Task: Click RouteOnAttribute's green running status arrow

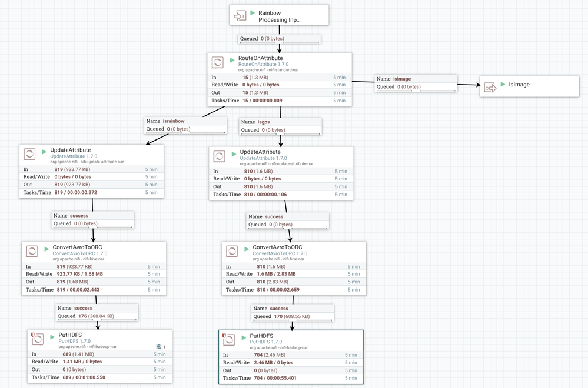Action: pos(232,60)
